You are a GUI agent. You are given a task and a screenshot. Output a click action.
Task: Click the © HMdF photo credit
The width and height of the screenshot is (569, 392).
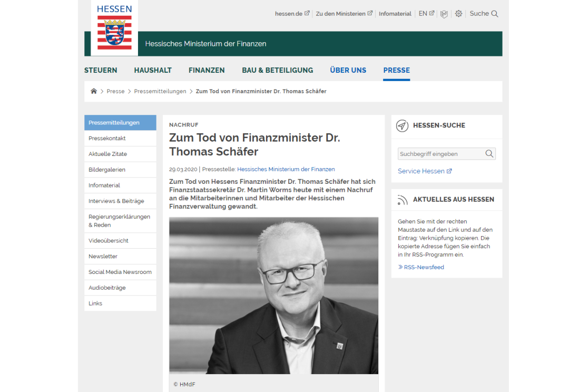[x=184, y=385]
